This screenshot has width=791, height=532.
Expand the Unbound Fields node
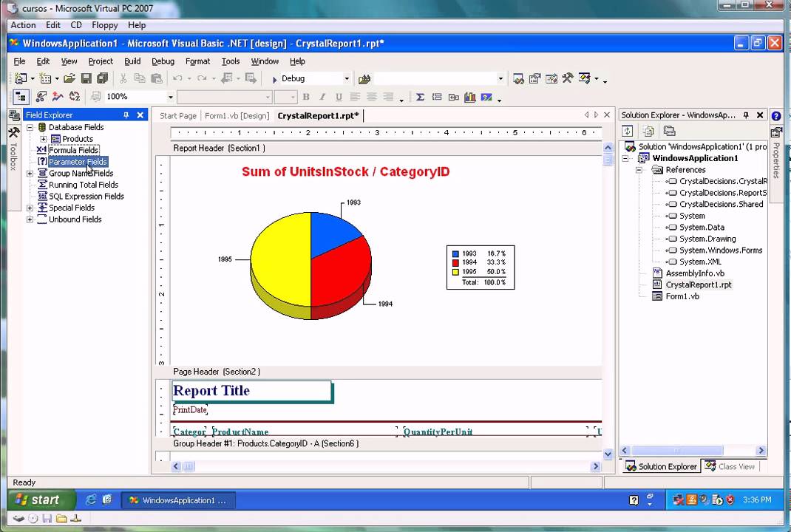click(x=30, y=219)
